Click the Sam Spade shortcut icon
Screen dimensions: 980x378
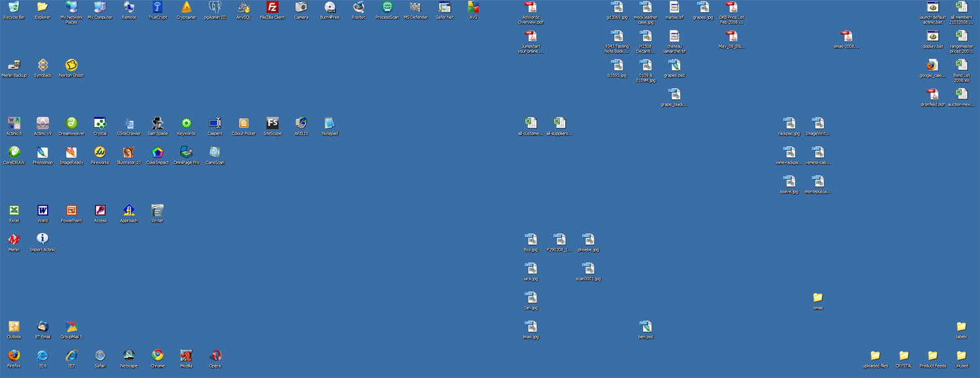tap(157, 123)
